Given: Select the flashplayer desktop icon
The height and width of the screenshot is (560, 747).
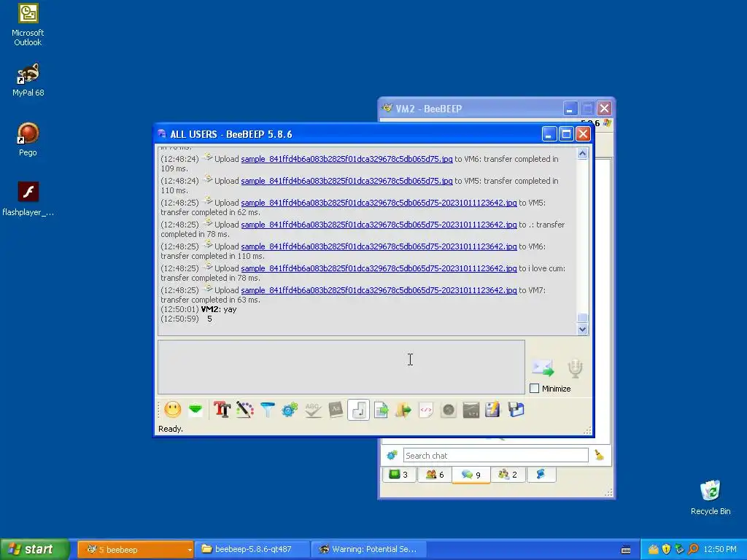Looking at the screenshot, I should [28, 199].
